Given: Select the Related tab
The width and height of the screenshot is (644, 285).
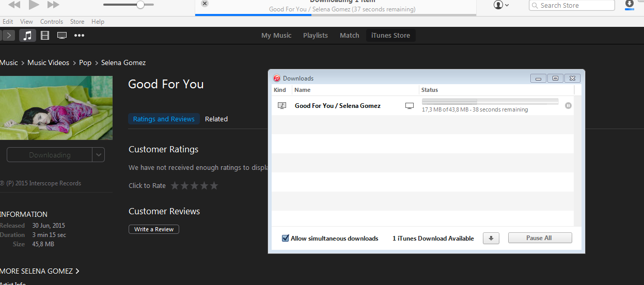Looking at the screenshot, I should [x=216, y=119].
